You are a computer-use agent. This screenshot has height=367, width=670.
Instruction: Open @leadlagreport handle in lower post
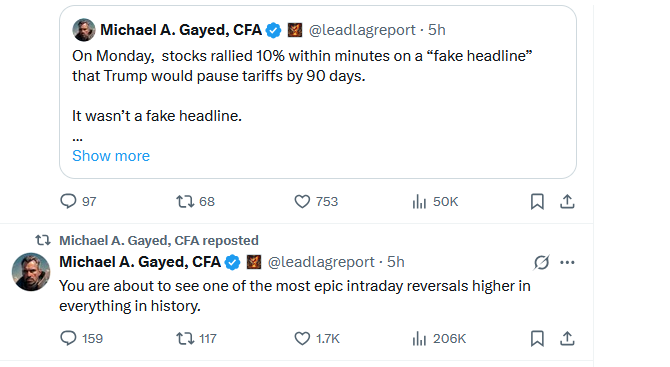point(321,262)
